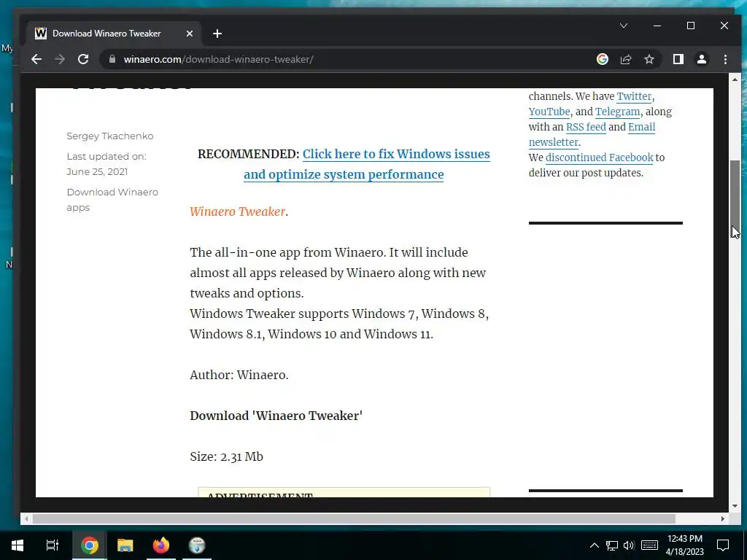747x560 pixels.
Task: Click the scroll up arrow
Action: point(735,79)
